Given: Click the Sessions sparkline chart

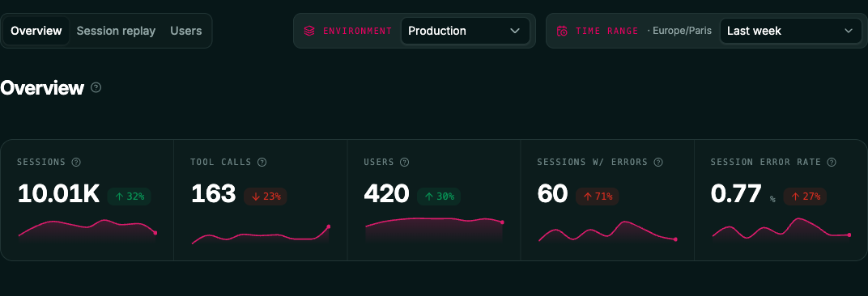Looking at the screenshot, I should 87,231.
